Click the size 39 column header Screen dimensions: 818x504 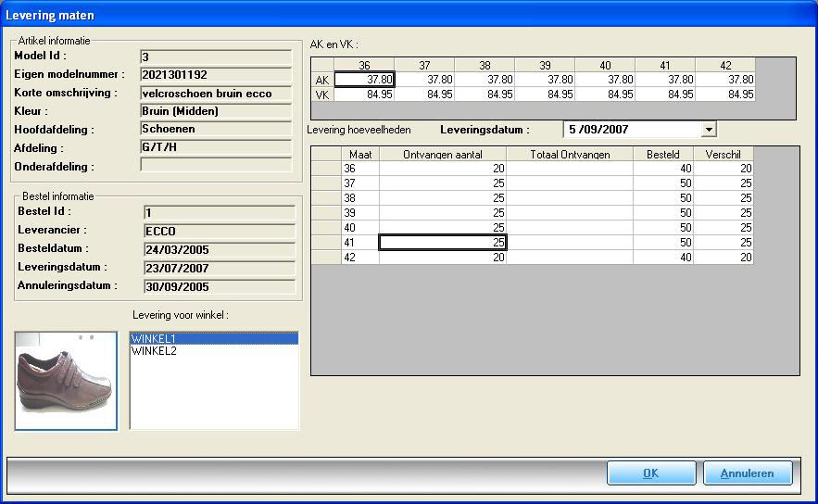[545, 66]
